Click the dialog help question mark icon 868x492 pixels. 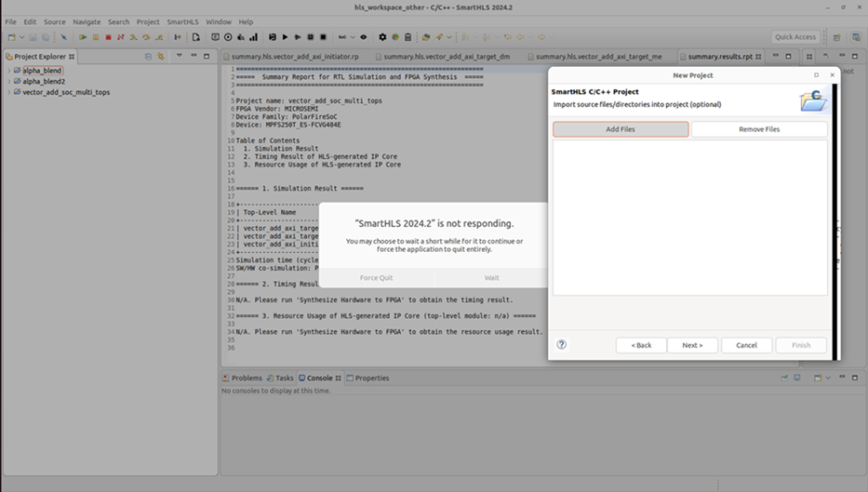pos(562,345)
